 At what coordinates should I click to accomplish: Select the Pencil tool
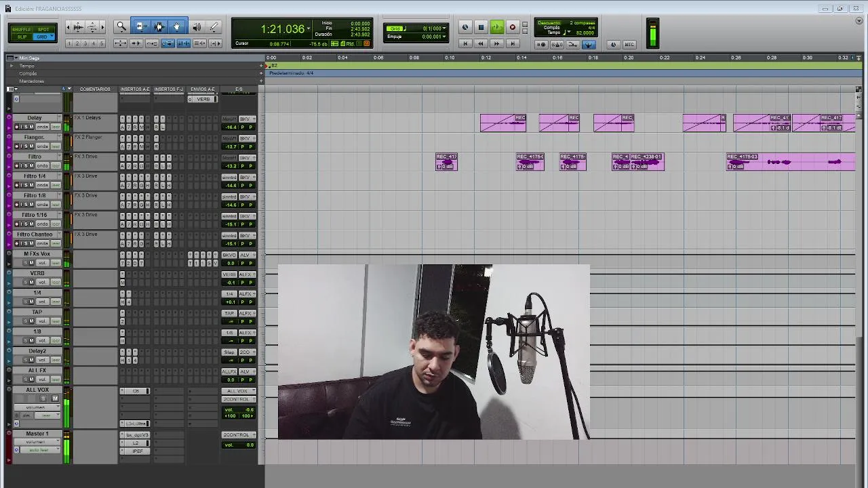click(x=214, y=26)
